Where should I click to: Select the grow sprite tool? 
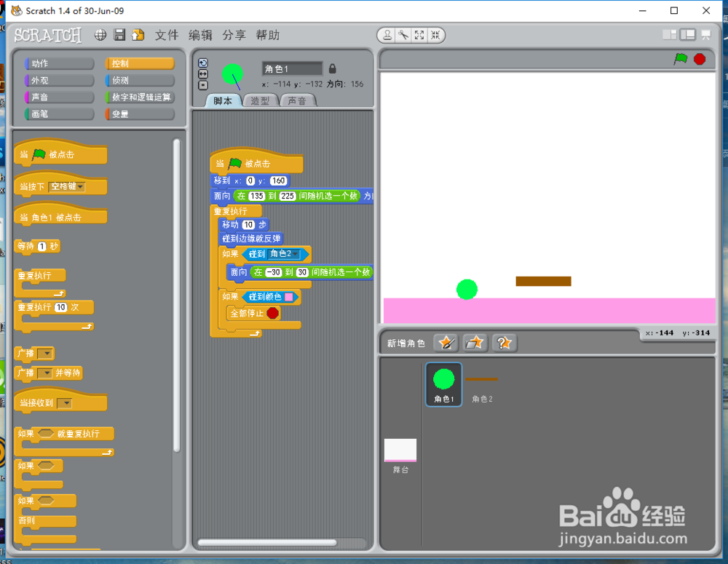419,35
